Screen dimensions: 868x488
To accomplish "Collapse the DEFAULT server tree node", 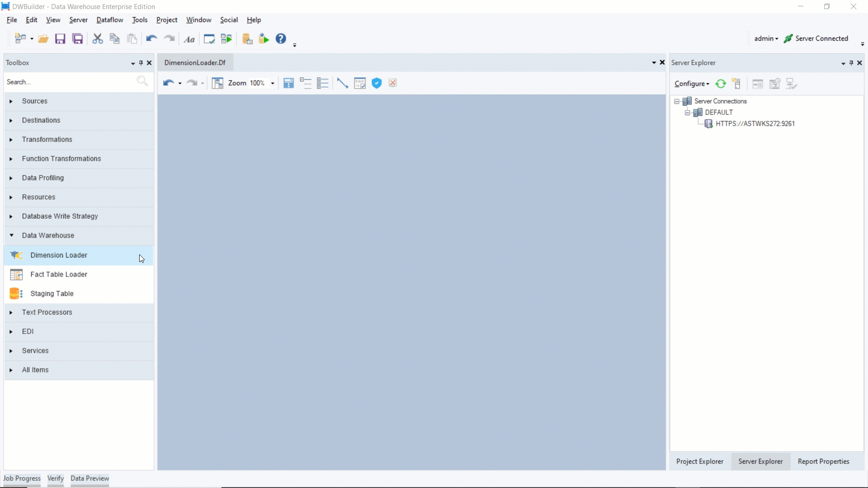I will pos(687,113).
